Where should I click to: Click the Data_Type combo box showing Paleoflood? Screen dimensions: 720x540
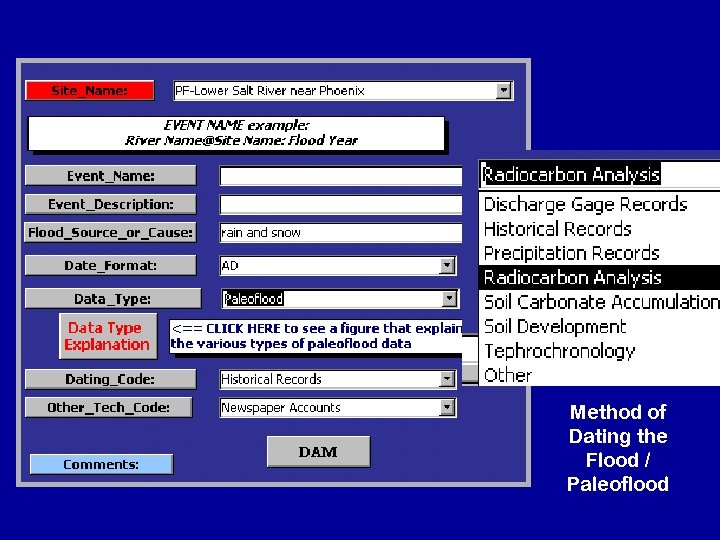tap(340, 299)
